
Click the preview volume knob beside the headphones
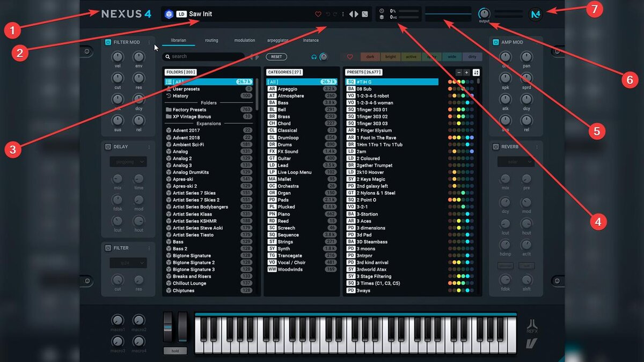tap(324, 56)
